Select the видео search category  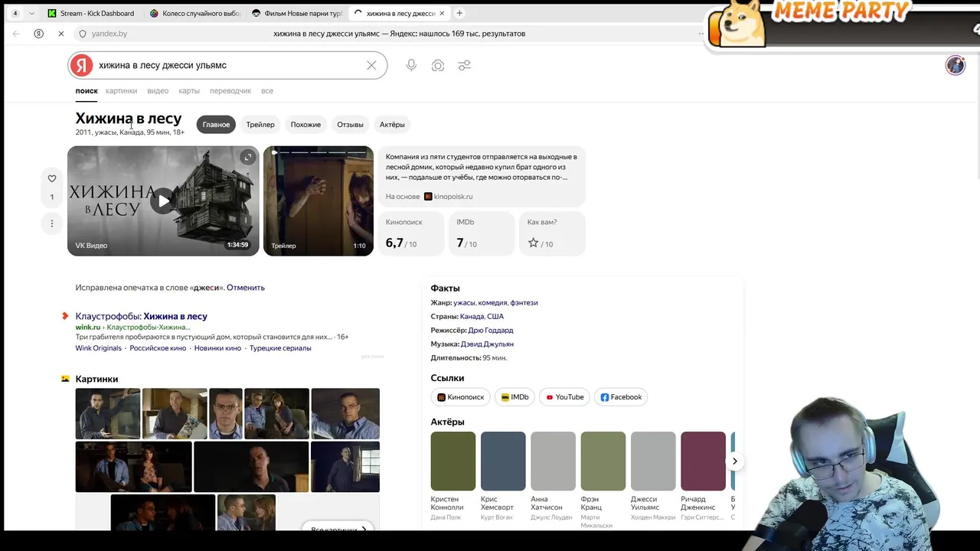click(158, 91)
